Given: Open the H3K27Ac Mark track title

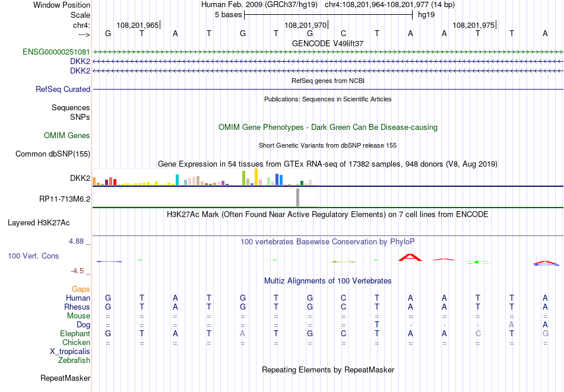Looking at the screenshot, I should [x=328, y=215].
